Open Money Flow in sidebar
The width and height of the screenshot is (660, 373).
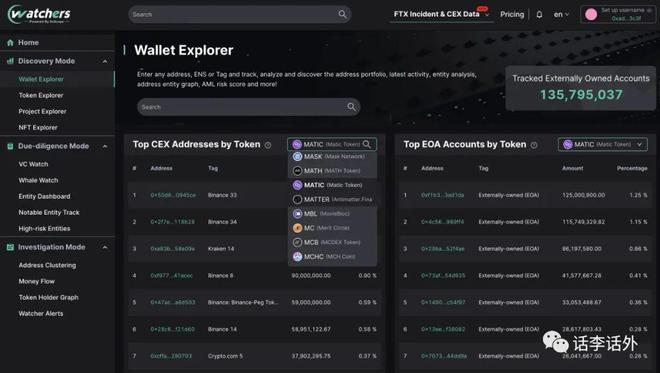click(37, 281)
